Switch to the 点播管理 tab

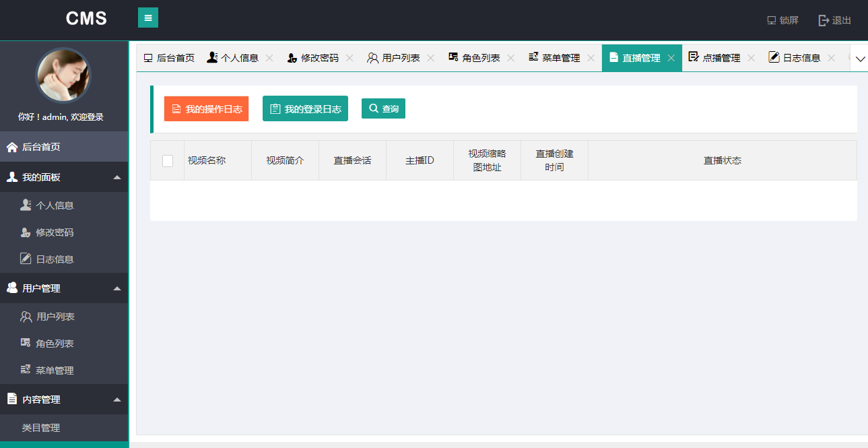(x=721, y=58)
